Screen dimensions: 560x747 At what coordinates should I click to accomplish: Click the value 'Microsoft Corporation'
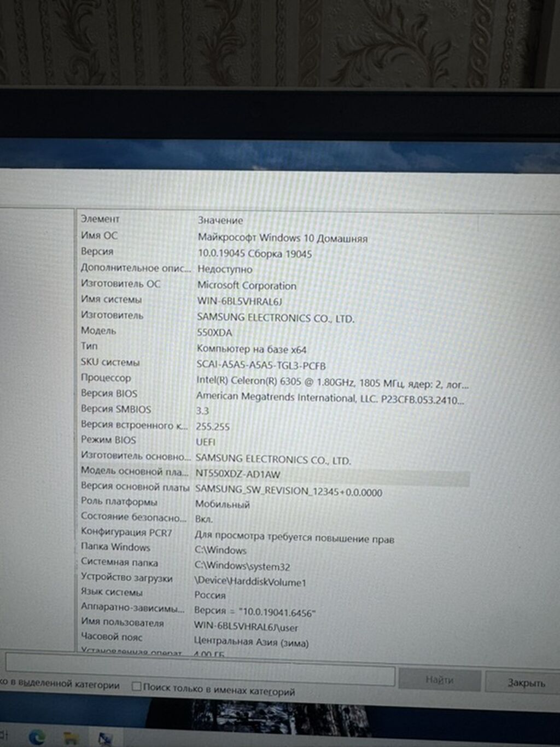point(247,285)
